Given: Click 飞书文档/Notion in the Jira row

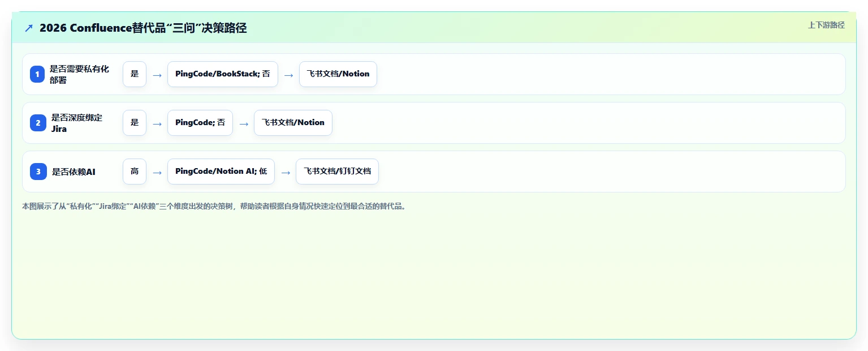Looking at the screenshot, I should pyautogui.click(x=293, y=123).
